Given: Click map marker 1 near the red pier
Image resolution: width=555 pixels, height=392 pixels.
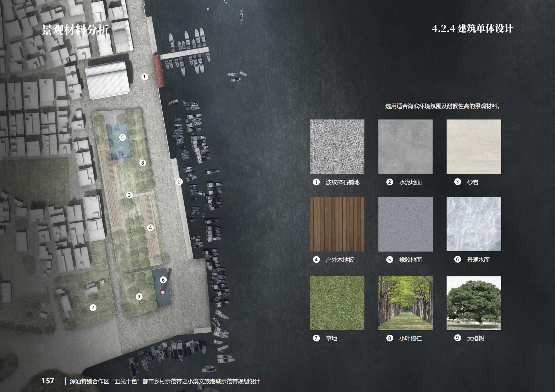Looking at the screenshot, I should (145, 77).
